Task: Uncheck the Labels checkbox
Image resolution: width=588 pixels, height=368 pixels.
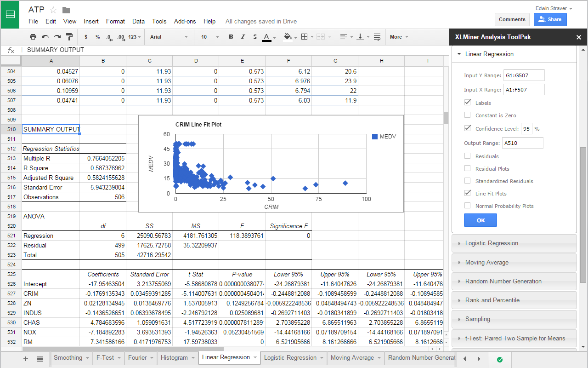Action: [x=468, y=103]
